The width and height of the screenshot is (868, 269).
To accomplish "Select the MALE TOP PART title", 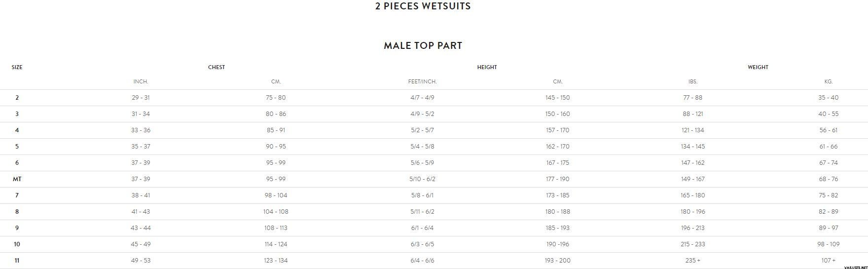I will click(423, 45).
